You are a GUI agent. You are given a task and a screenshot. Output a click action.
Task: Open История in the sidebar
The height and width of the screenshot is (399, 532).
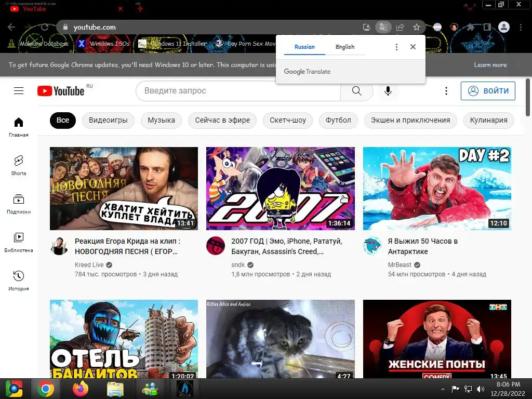(19, 281)
